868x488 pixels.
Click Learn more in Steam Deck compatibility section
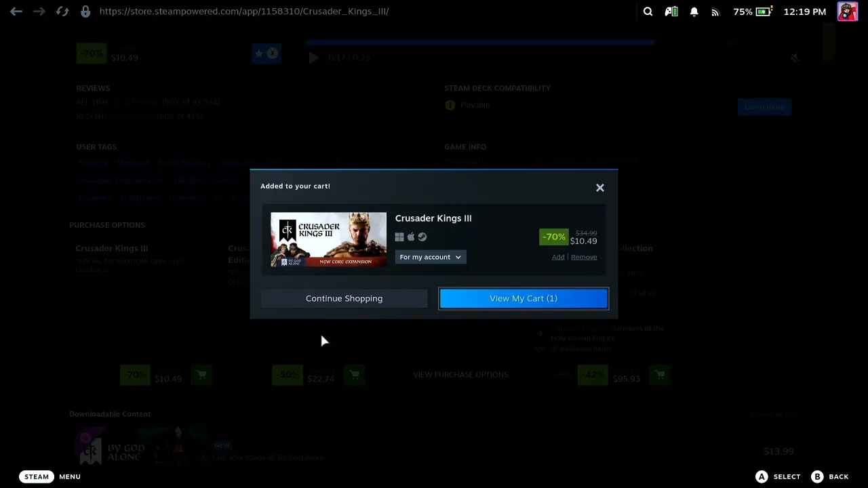click(764, 106)
